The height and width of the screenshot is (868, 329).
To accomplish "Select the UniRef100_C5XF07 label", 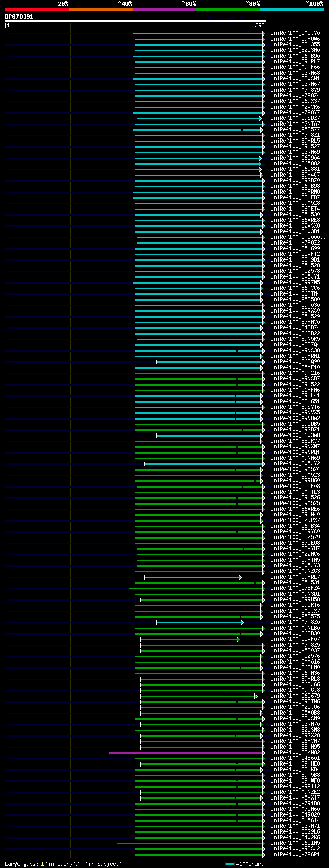I will tap(295, 639).
